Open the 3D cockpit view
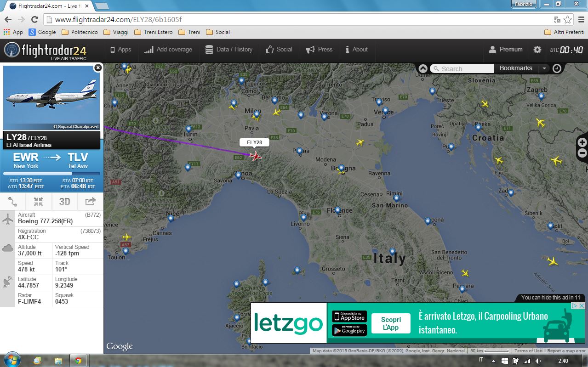588x367 pixels. tap(64, 201)
